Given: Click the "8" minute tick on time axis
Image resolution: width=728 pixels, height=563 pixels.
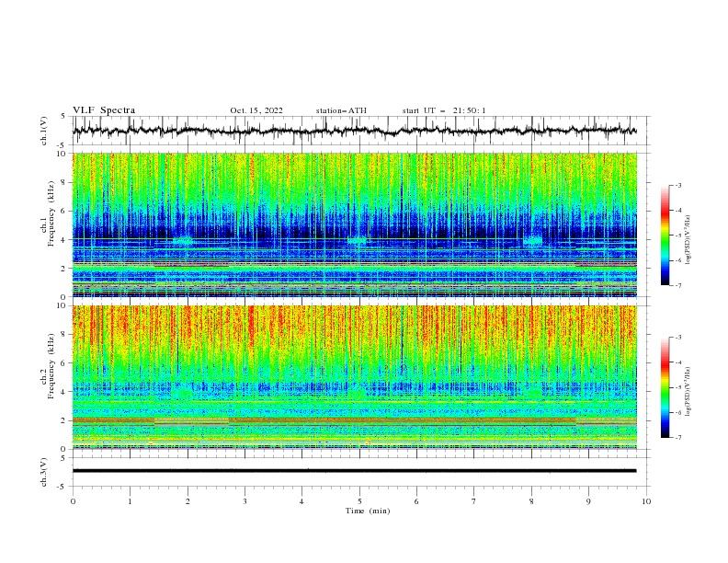Looking at the screenshot, I should (531, 501).
